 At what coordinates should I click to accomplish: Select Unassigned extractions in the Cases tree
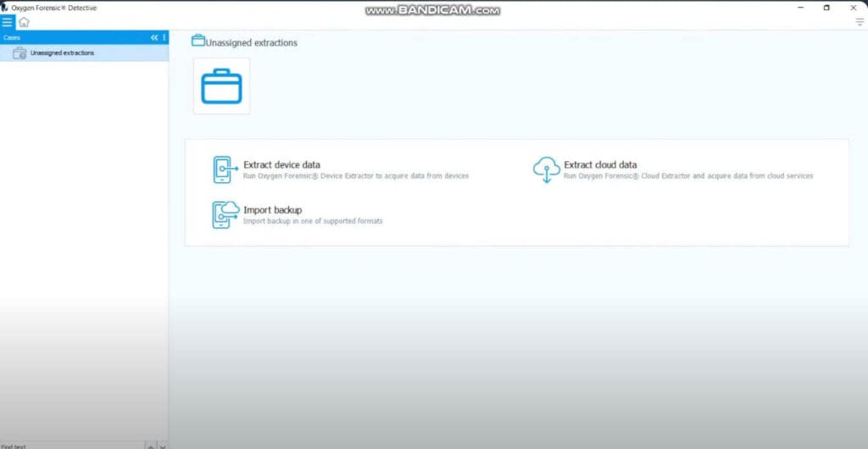[x=84, y=53]
